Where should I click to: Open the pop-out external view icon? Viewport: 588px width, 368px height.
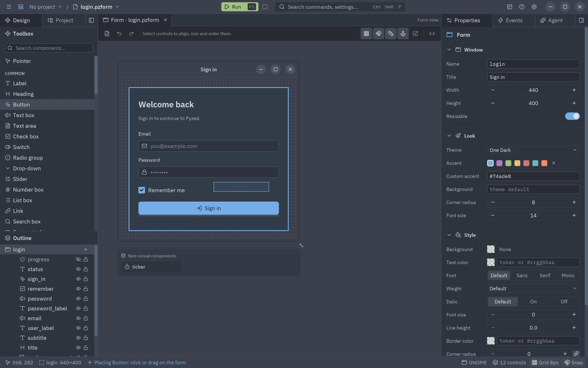coord(415,34)
